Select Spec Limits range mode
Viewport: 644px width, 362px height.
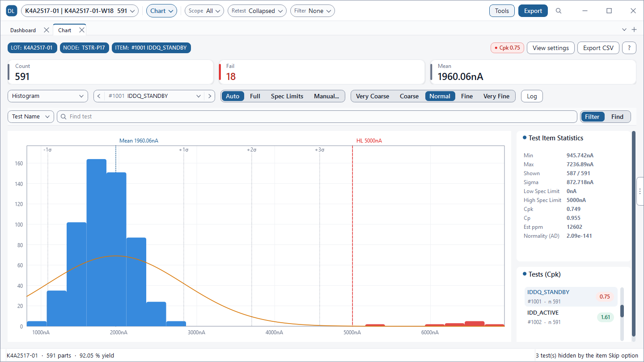click(x=287, y=96)
